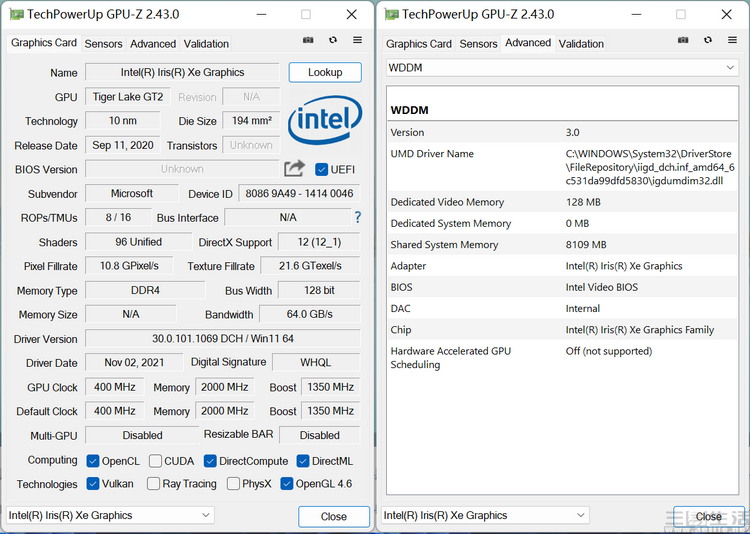Toggle the CUDA checkbox
The width and height of the screenshot is (750, 534).
pos(156,461)
